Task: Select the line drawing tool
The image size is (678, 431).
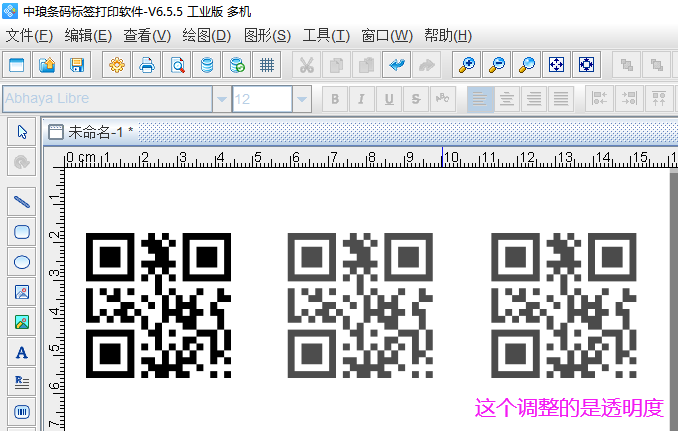Action: (22, 201)
